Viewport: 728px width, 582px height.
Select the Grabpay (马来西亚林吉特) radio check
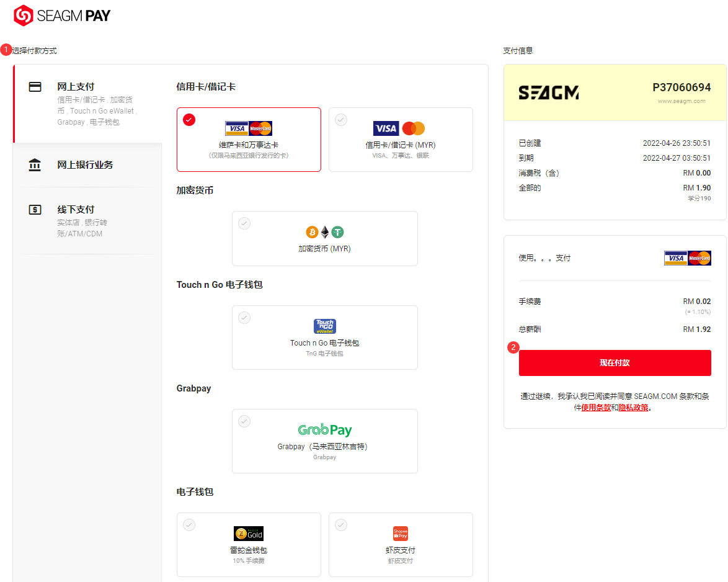point(244,421)
